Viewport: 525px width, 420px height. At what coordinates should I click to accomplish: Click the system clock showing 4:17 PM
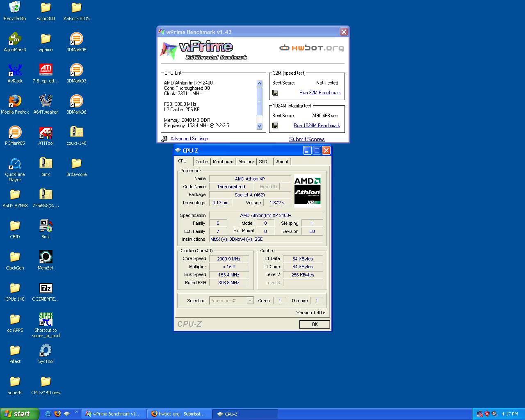[x=510, y=414]
